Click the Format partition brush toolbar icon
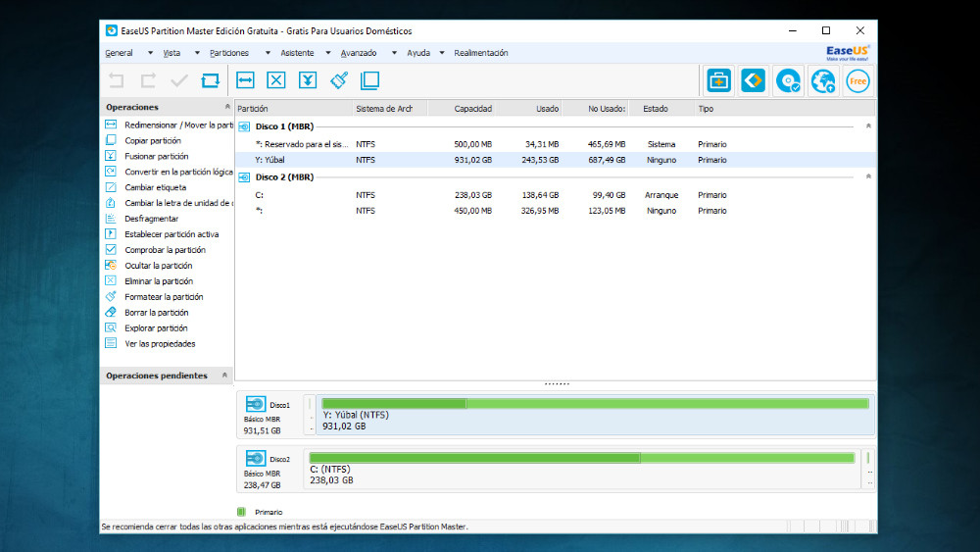The image size is (980, 552). coord(339,80)
